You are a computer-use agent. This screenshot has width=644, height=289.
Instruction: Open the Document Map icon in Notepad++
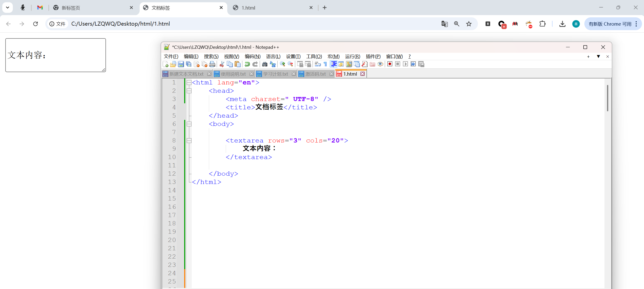(x=349, y=64)
